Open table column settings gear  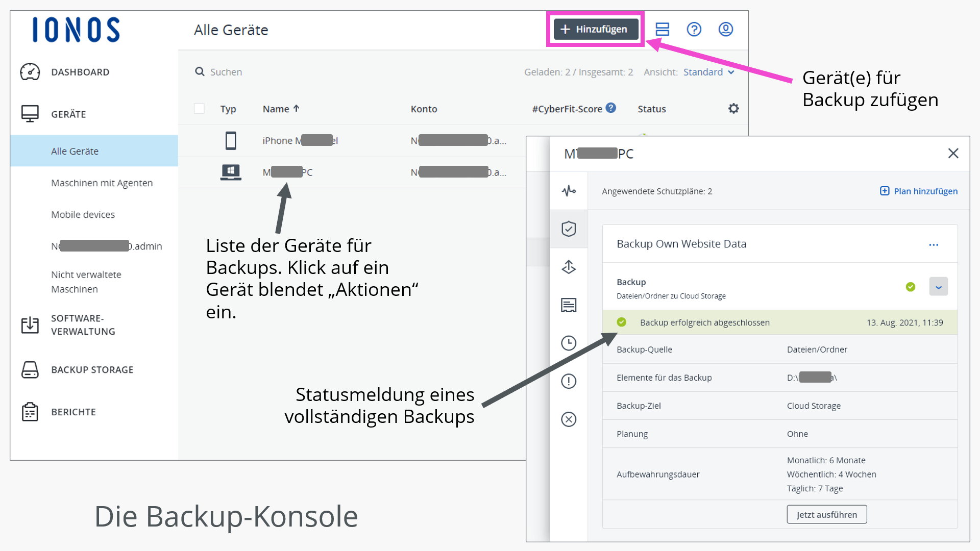(x=733, y=108)
